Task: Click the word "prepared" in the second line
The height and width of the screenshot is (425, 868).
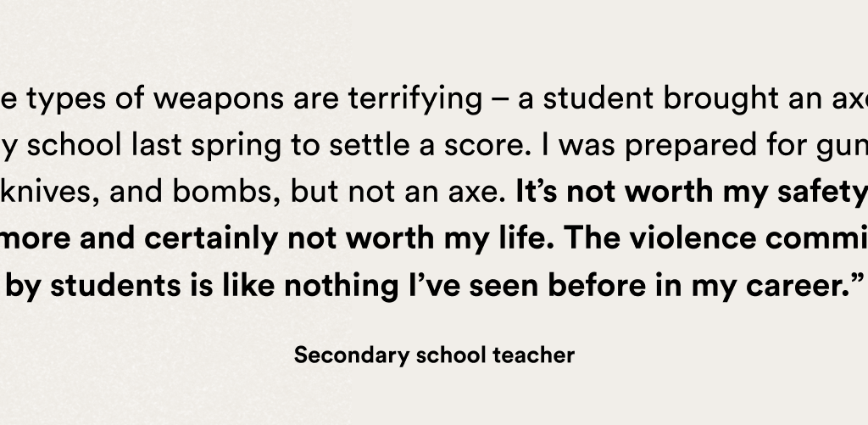Action: (691, 147)
